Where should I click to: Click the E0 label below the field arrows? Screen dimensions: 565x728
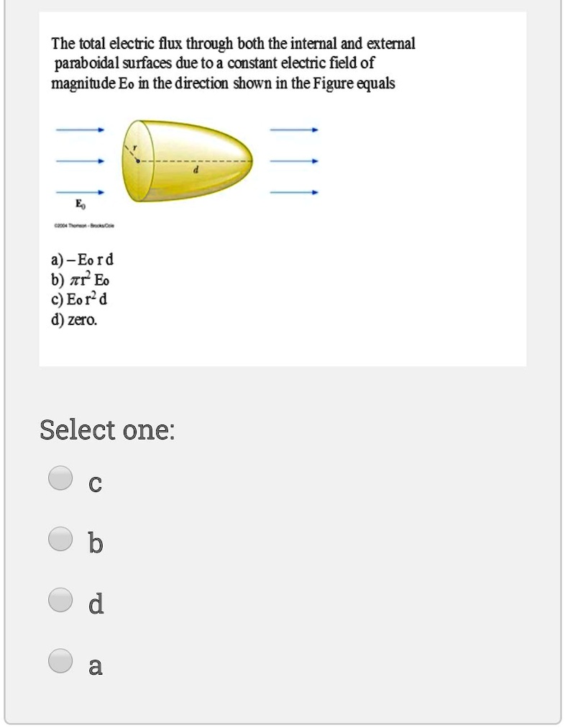[x=81, y=204]
